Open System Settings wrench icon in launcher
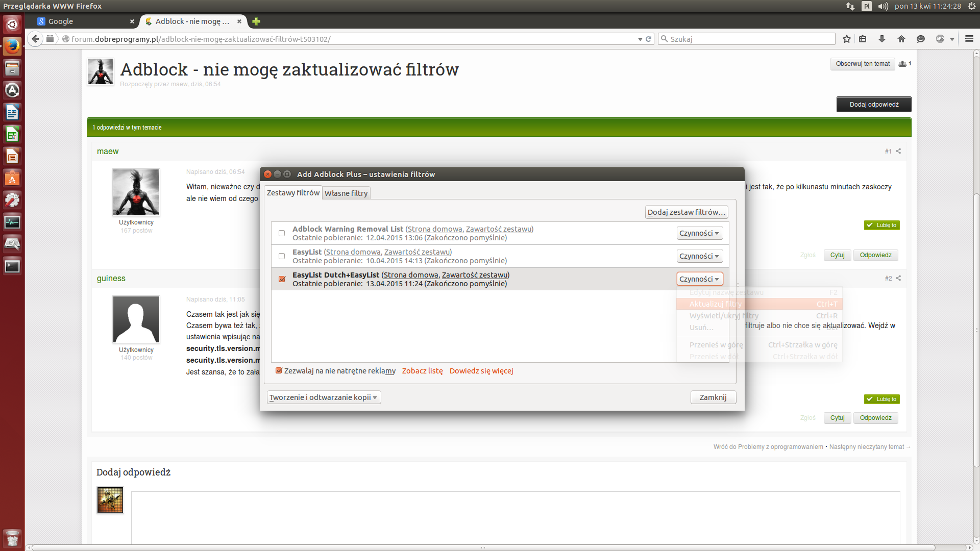The height and width of the screenshot is (551, 980). (12, 201)
